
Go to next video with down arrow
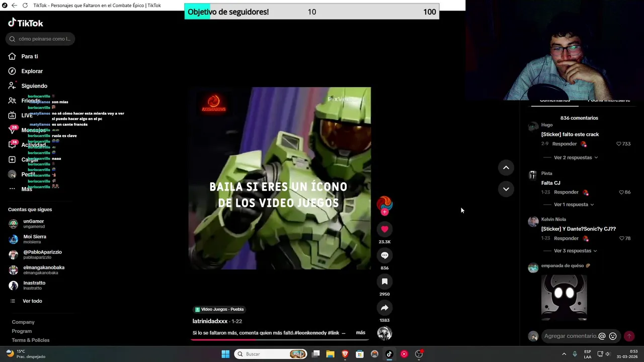pyautogui.click(x=506, y=189)
